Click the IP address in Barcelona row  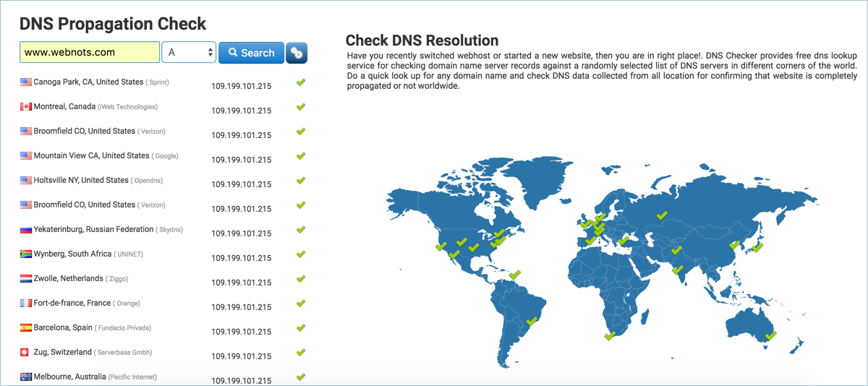[x=242, y=332]
